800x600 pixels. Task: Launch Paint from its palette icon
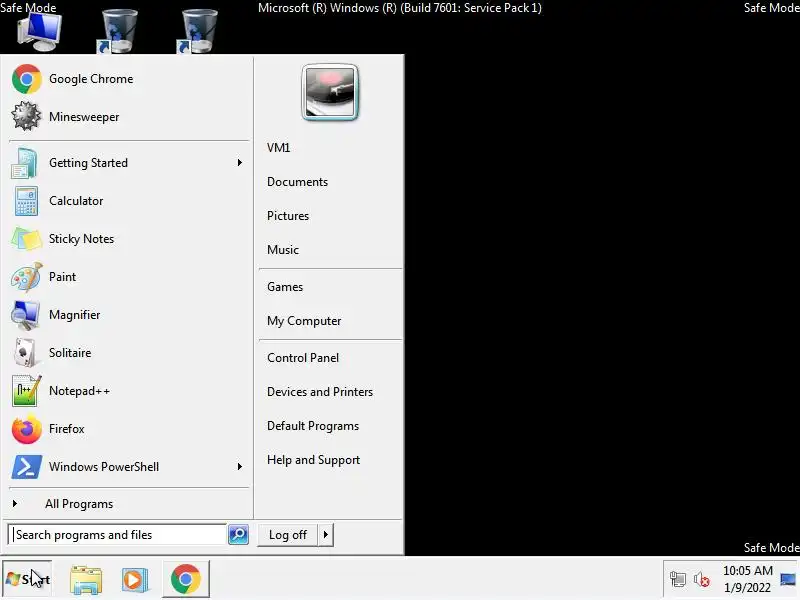[x=26, y=277]
